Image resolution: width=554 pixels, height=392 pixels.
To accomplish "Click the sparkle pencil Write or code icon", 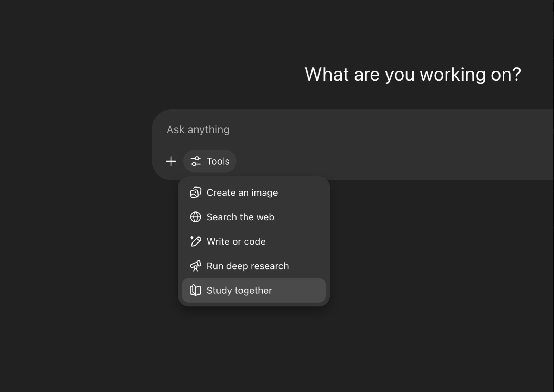I will 195,241.
